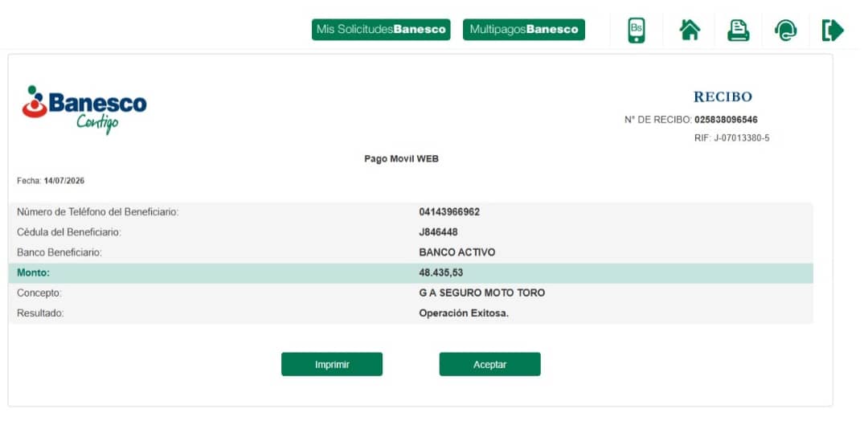This screenshot has width=868, height=434.
Task: Select beneficiary ID J846448
Action: tap(439, 232)
